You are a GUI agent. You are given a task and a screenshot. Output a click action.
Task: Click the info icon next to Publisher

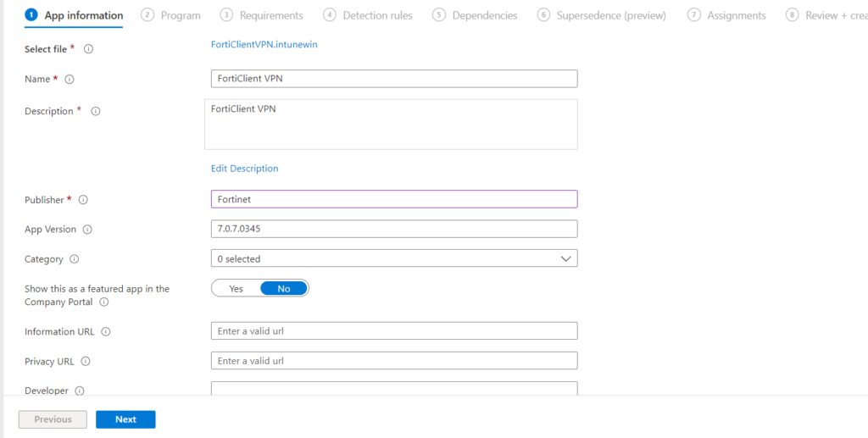click(83, 200)
